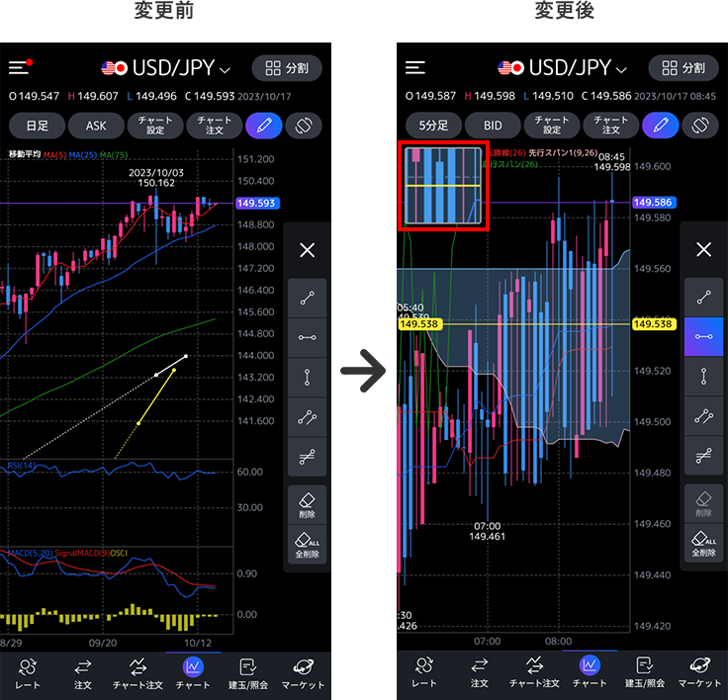
Task: Tap 分割 split button in right screen
Action: pyautogui.click(x=683, y=68)
